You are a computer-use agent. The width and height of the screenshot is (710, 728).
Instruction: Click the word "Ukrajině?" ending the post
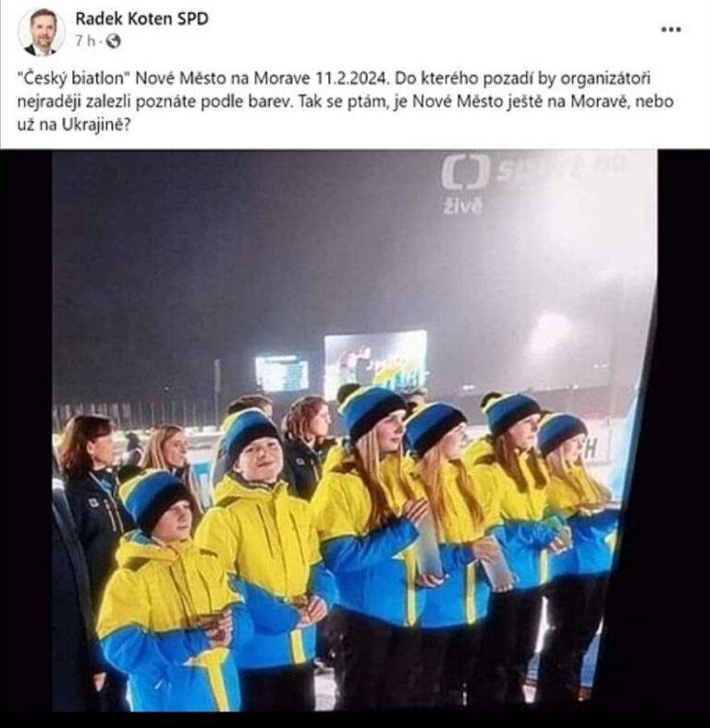95,126
